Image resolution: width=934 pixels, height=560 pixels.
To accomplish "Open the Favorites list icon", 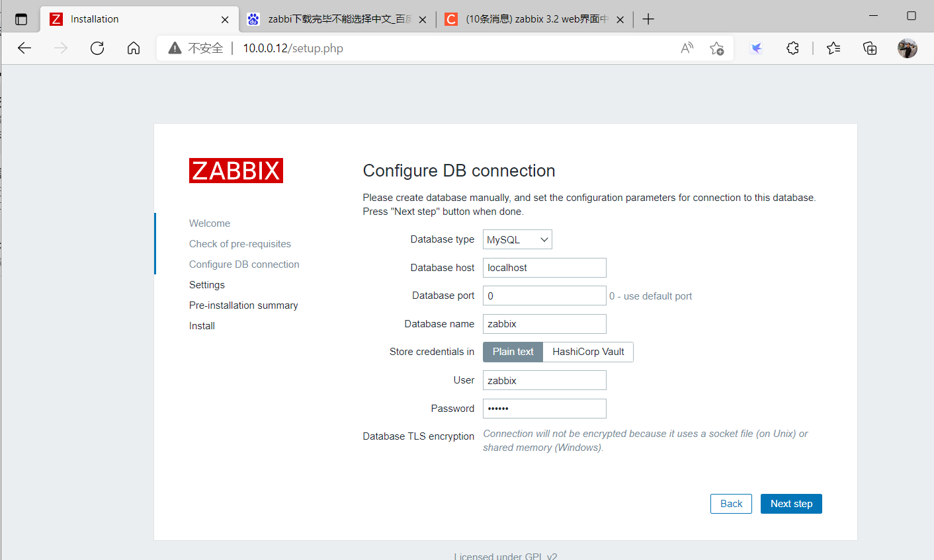I will tap(833, 48).
